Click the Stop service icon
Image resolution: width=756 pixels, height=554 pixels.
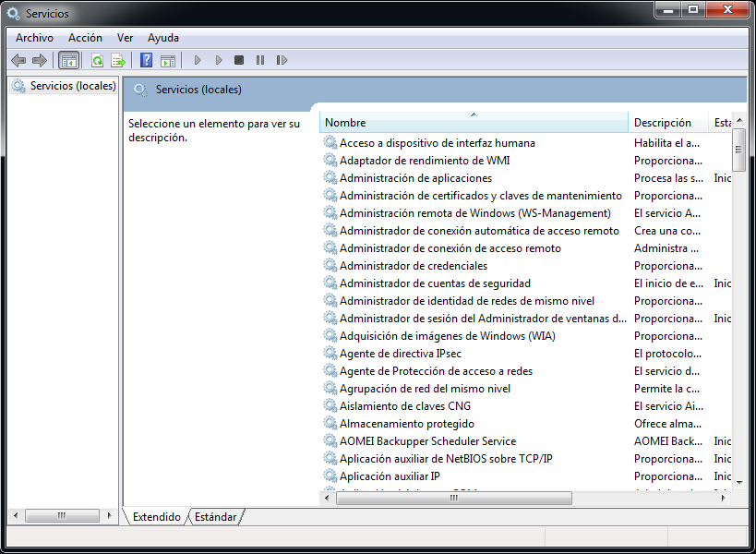239,60
